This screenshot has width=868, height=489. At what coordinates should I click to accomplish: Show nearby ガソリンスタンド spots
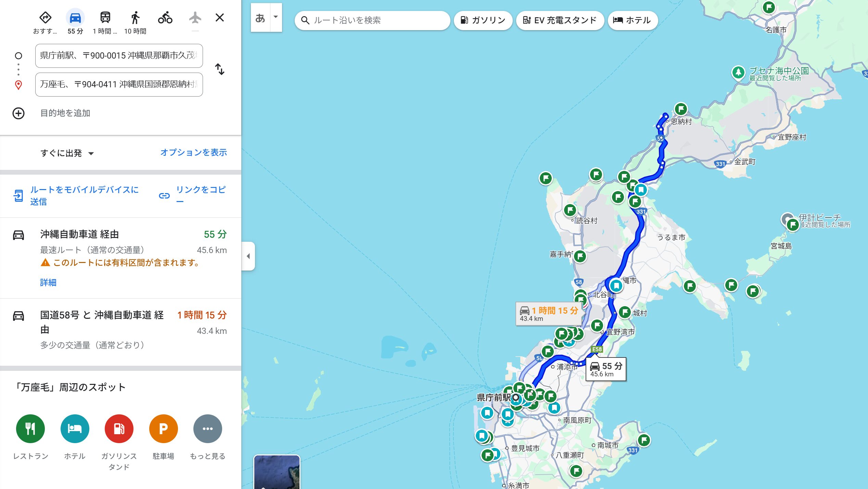point(119,429)
